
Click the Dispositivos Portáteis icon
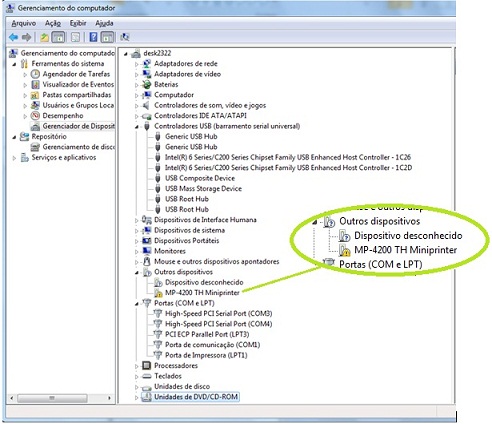pyautogui.click(x=147, y=241)
